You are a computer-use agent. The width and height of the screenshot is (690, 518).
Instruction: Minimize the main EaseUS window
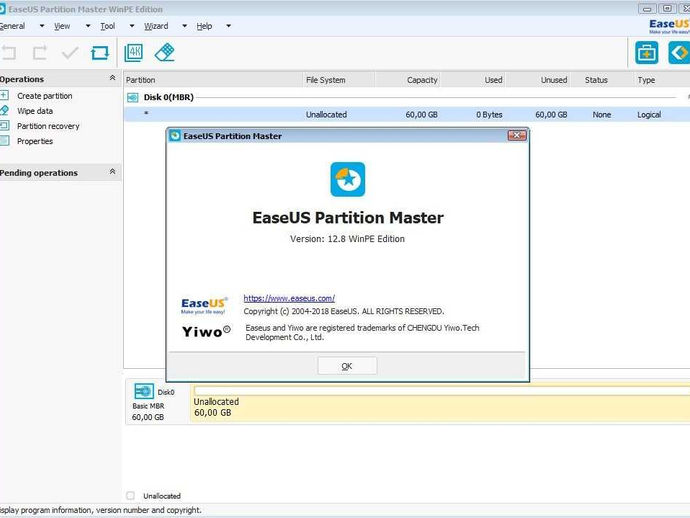[647, 8]
